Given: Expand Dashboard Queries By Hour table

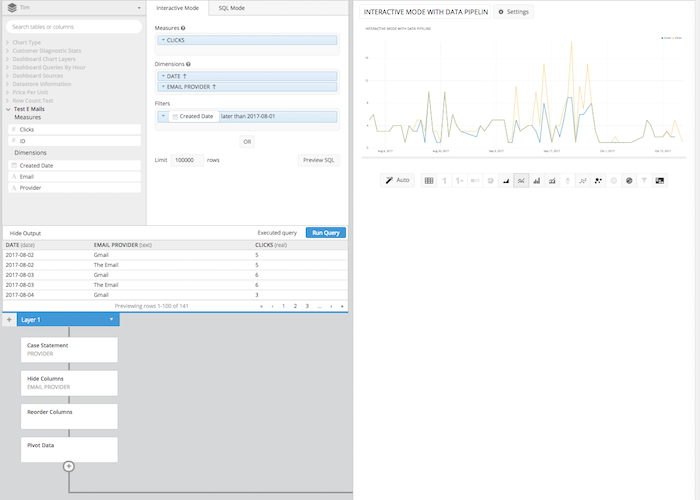Looking at the screenshot, I should (x=8, y=67).
